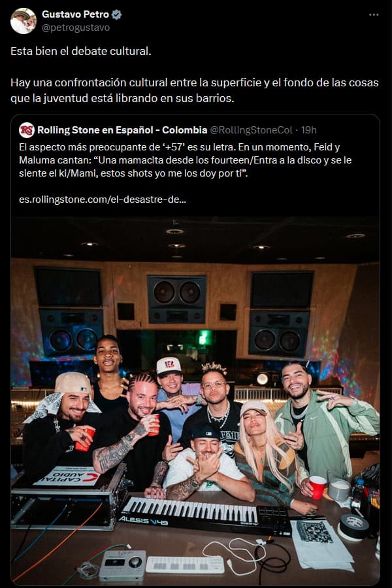Click the studio wall speakers in photo

coord(176,300)
